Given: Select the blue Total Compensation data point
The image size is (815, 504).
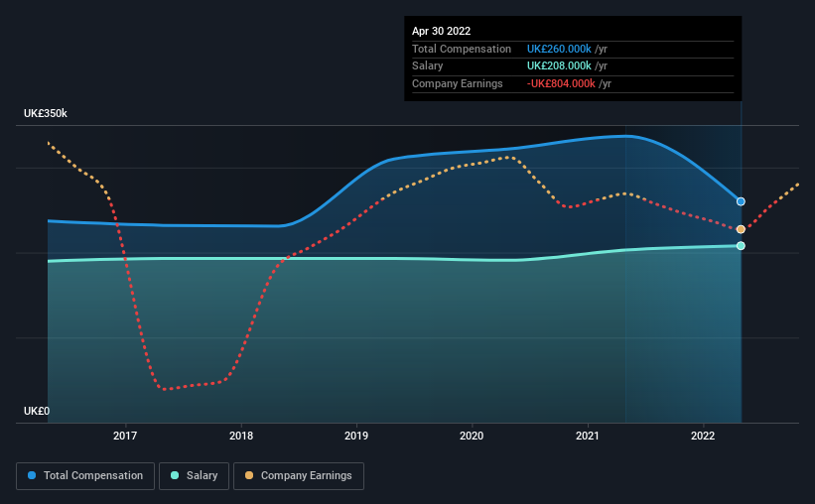Looking at the screenshot, I should [741, 201].
